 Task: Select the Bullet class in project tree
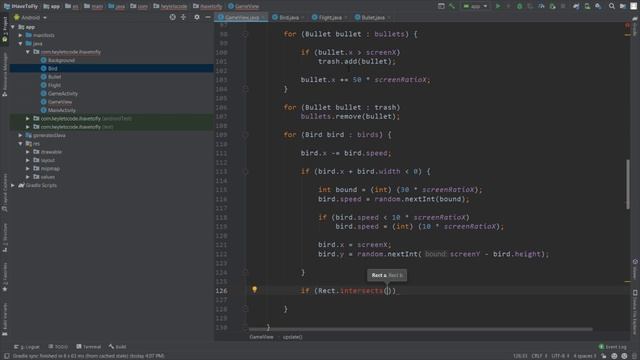[54, 77]
